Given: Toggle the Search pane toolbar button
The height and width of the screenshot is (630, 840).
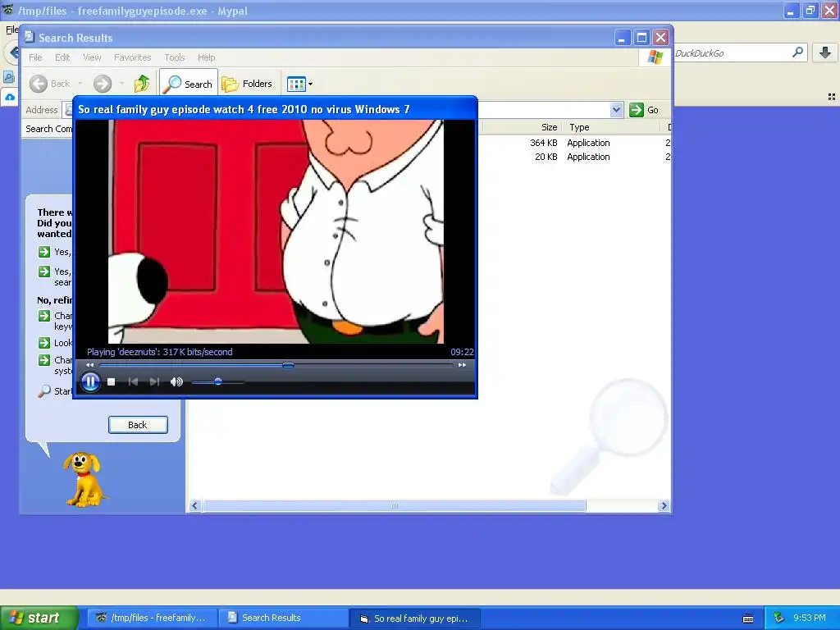Looking at the screenshot, I should pos(189,84).
